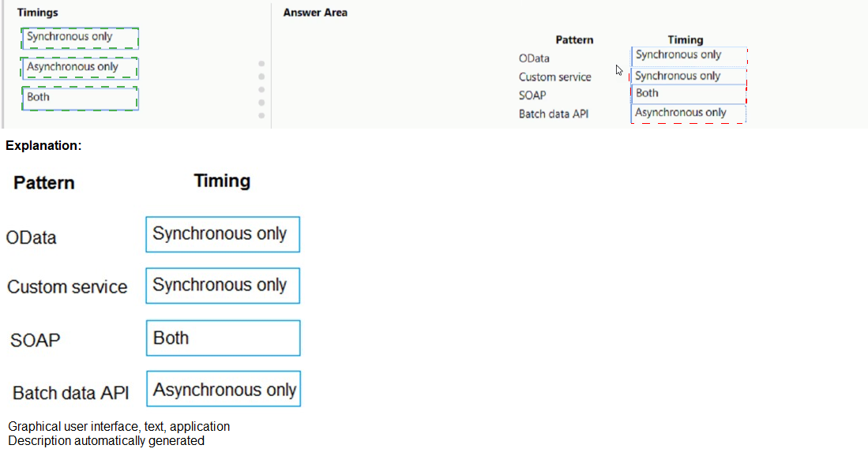This screenshot has width=868, height=460.
Task: Click the 'Timings' panel heading
Action: pos(38,13)
